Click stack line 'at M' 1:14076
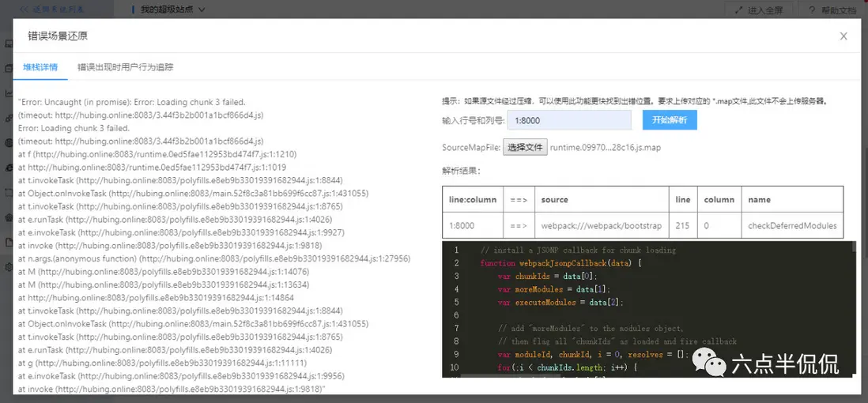The height and width of the screenshot is (403, 868). coord(164,272)
